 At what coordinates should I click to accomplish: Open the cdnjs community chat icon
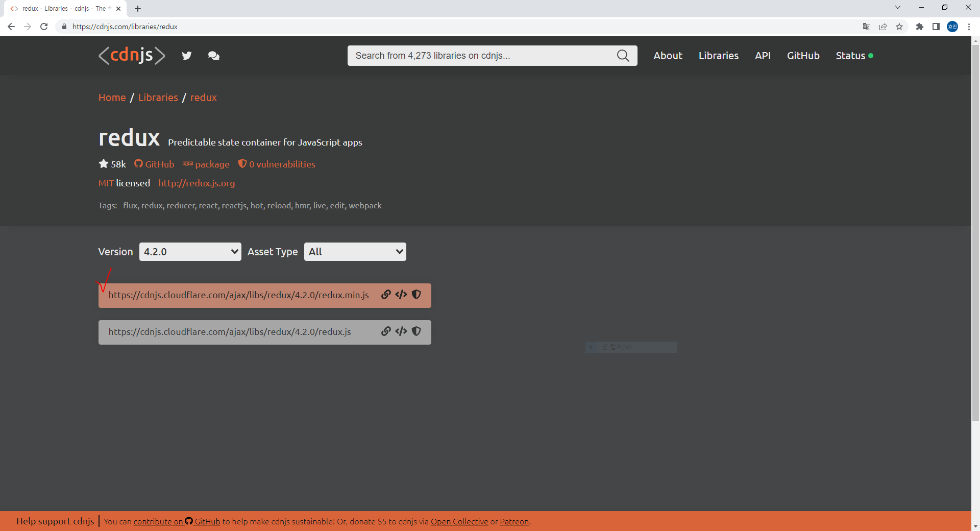(214, 56)
